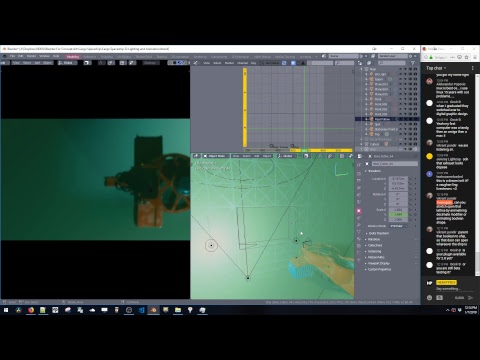The image size is (480, 360).
Task: Click the send arrow in chat
Action: [x=470, y=298]
